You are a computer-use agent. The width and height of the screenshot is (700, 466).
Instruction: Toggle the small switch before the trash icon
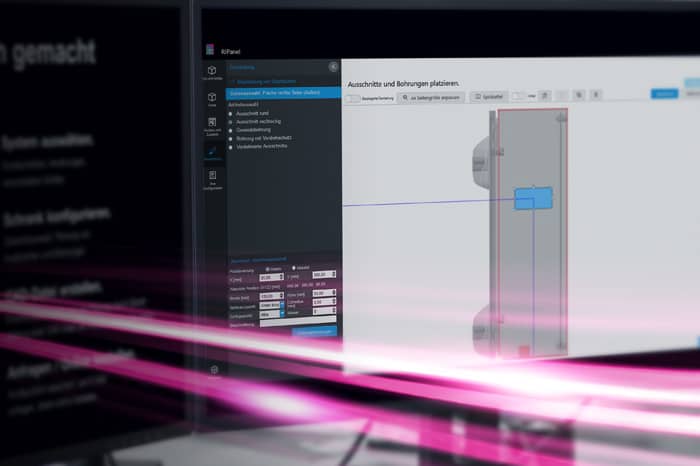click(x=519, y=96)
